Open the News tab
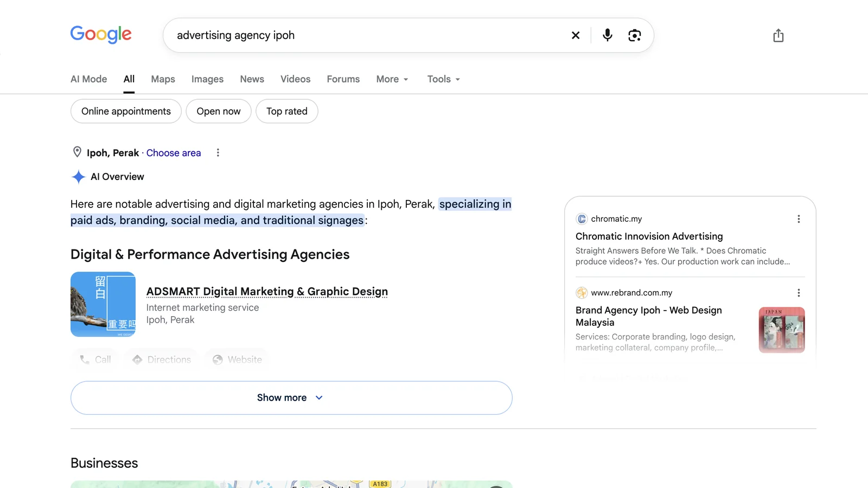Viewport: 868px width, 488px height. pos(252,79)
